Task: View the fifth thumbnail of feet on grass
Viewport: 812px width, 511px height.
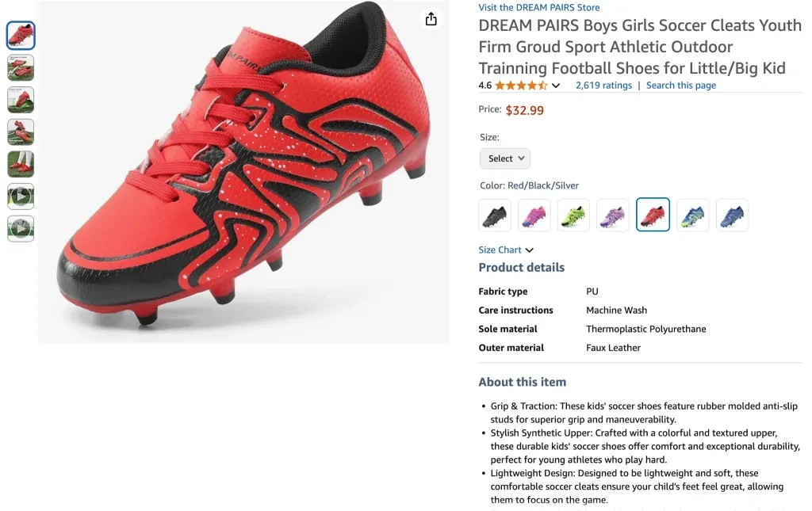Action: [x=21, y=165]
